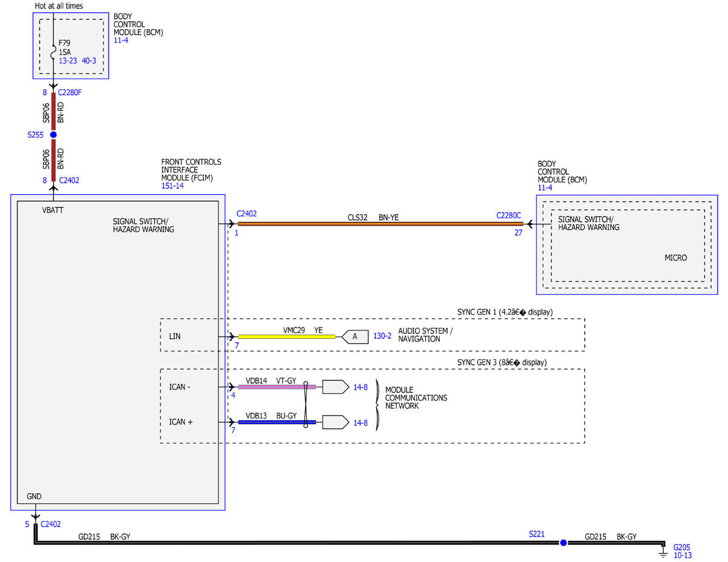Open the 14-8 link for ICAN -
This screenshot has height=562, width=728.
point(360,386)
